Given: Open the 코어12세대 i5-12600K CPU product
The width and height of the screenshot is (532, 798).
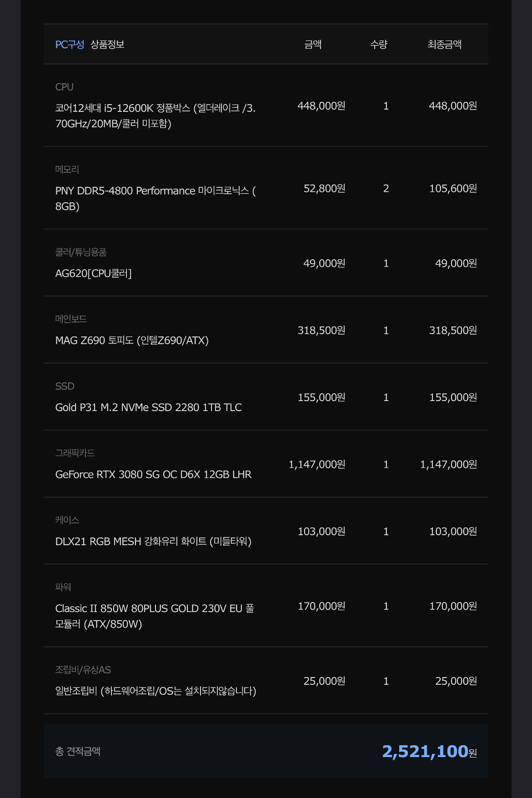Looking at the screenshot, I should 156,116.
